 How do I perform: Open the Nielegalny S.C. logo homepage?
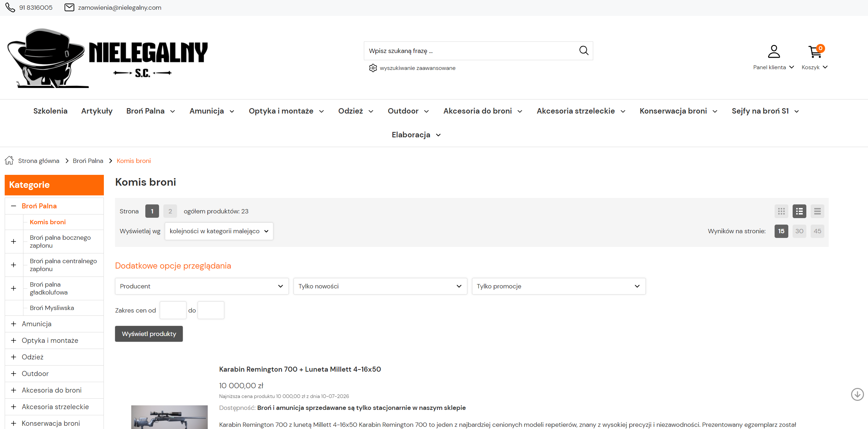pos(107,58)
